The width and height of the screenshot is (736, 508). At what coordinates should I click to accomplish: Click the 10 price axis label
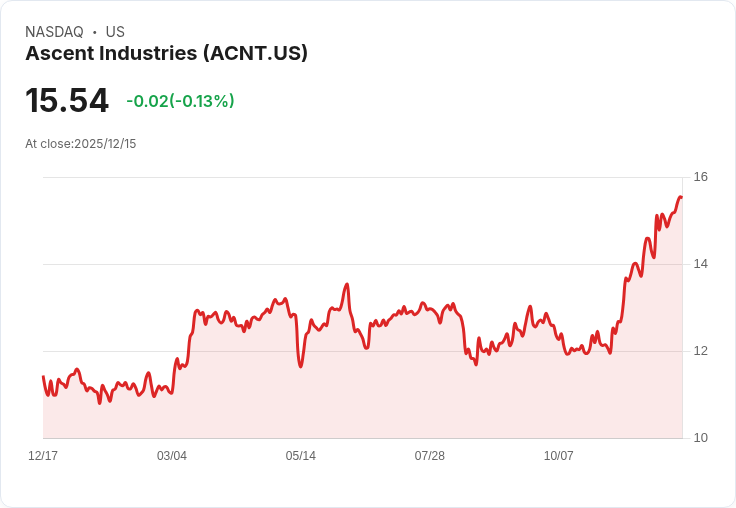(x=700, y=438)
